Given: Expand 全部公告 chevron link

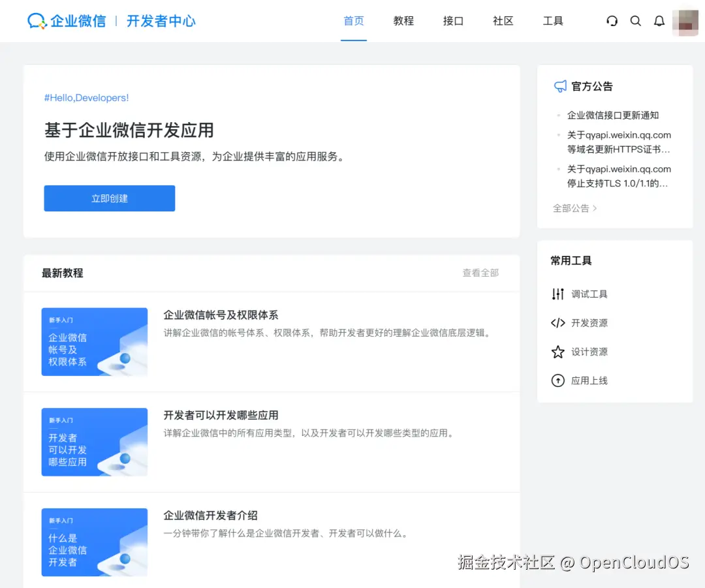Looking at the screenshot, I should tap(574, 208).
